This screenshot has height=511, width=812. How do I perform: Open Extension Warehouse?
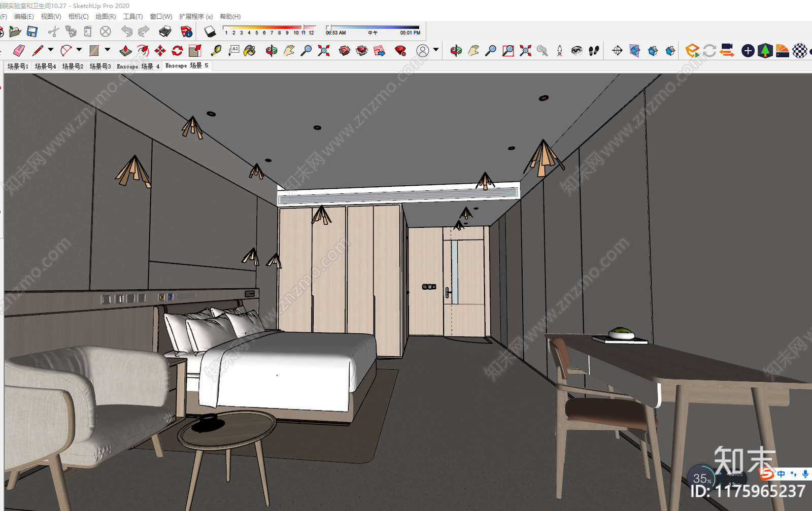coord(362,50)
